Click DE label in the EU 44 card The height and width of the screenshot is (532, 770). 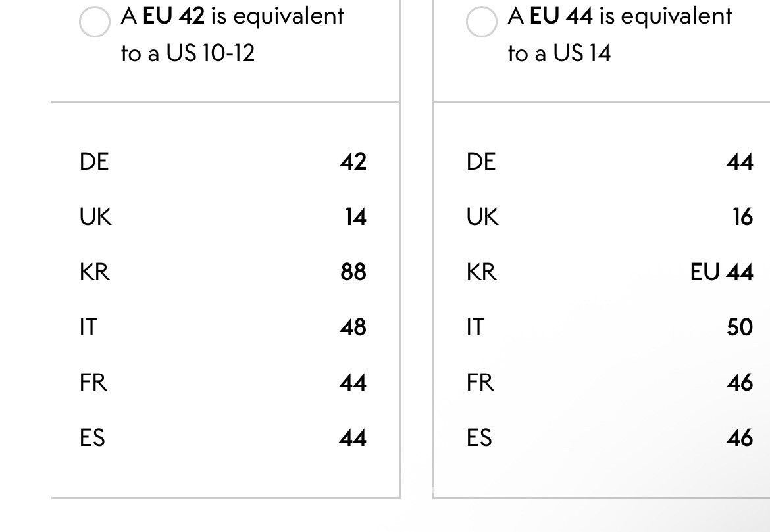click(481, 162)
